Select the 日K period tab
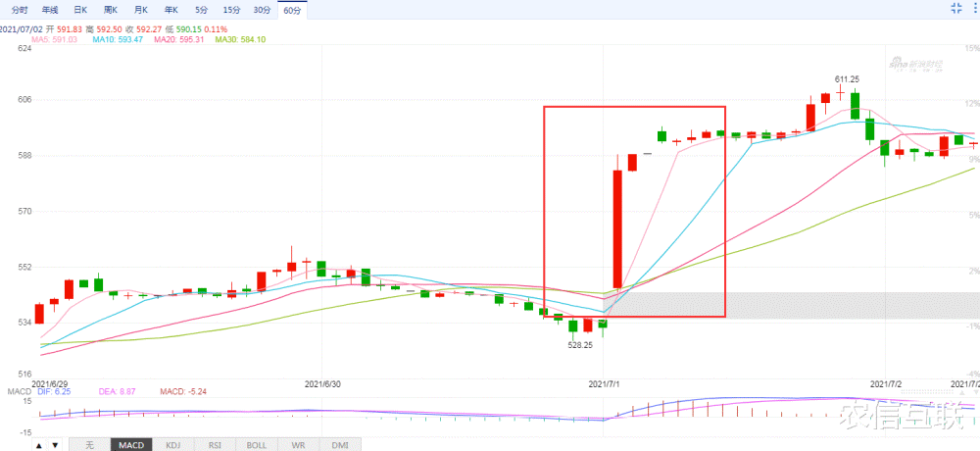The height and width of the screenshot is (451, 980). coord(80,10)
